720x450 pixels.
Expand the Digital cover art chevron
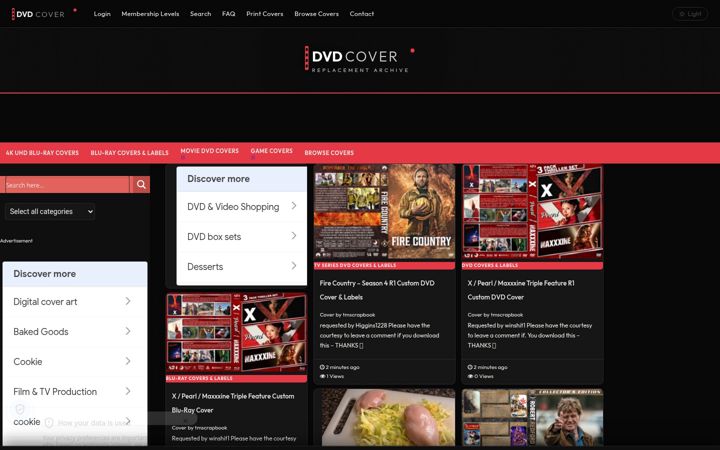128,301
